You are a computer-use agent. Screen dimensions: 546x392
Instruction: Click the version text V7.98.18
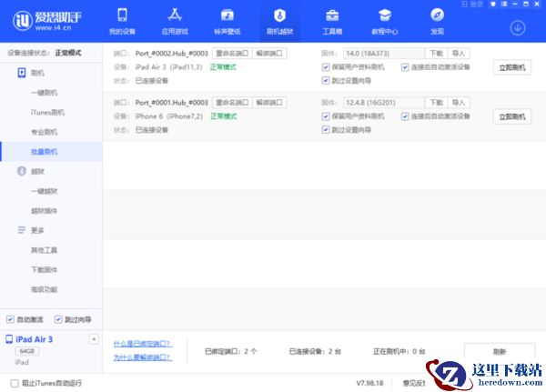tap(369, 383)
